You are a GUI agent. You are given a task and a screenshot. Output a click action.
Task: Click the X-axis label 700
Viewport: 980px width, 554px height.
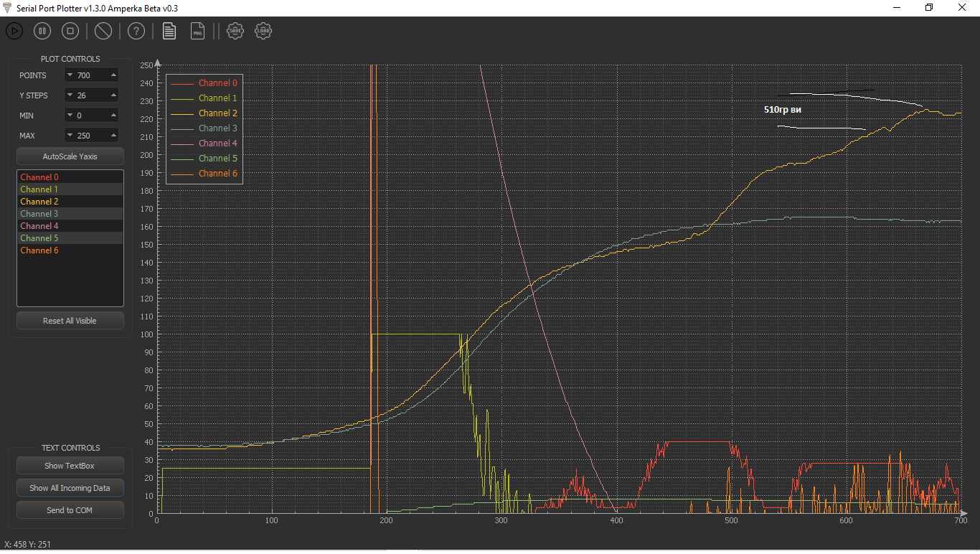pyautogui.click(x=961, y=521)
